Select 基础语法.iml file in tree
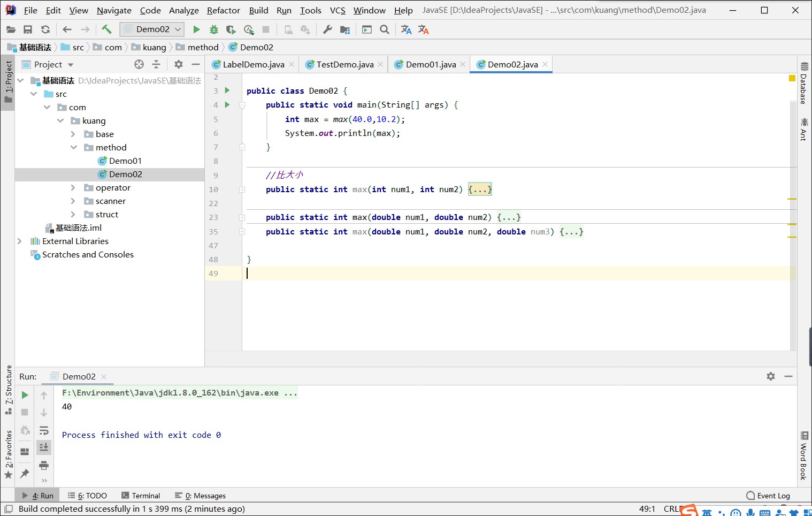This screenshot has height=516, width=812. (73, 227)
